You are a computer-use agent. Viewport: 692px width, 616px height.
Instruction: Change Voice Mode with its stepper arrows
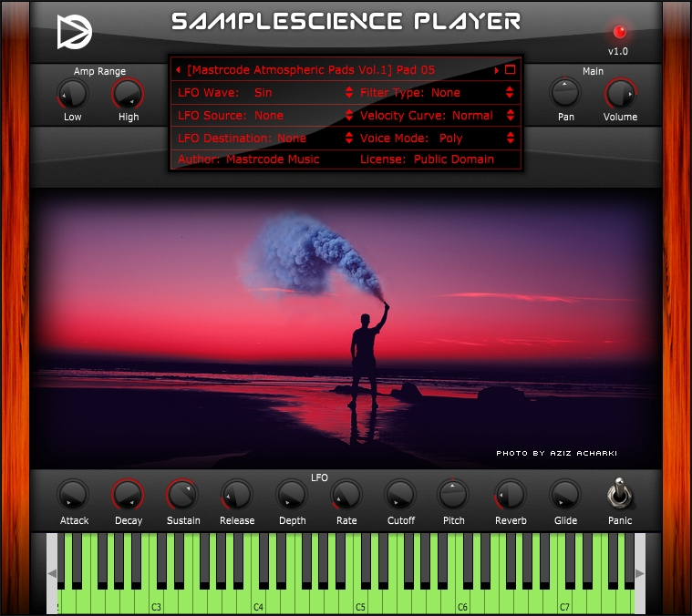coord(511,138)
